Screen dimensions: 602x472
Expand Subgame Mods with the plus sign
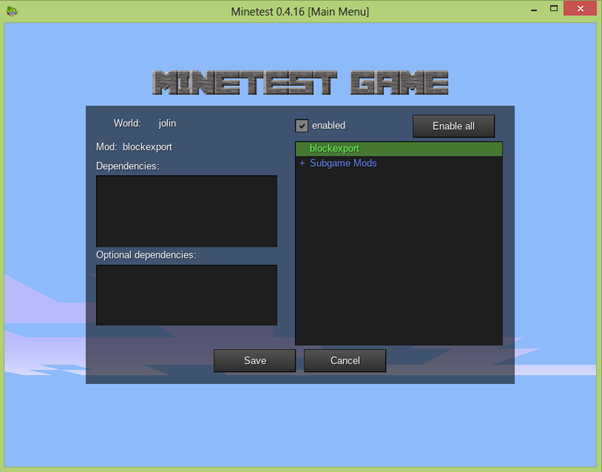point(302,163)
